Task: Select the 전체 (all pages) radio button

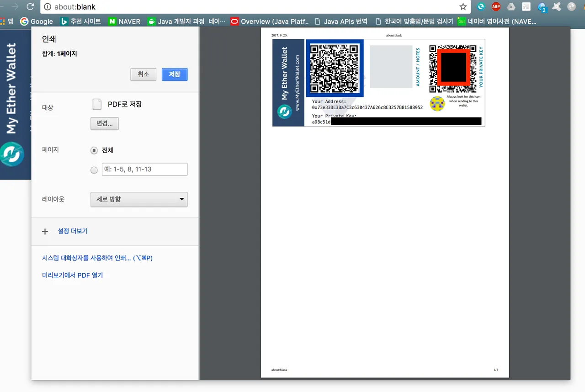Action: [94, 150]
